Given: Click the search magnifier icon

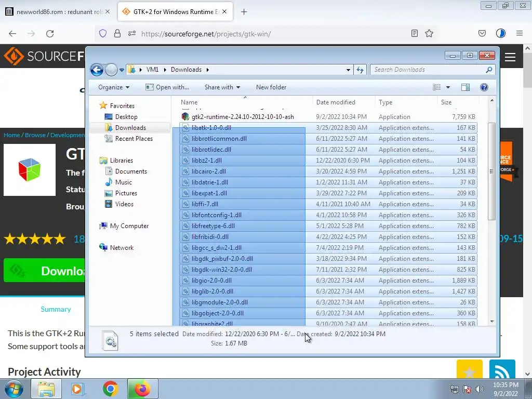Looking at the screenshot, I should pos(489,70).
